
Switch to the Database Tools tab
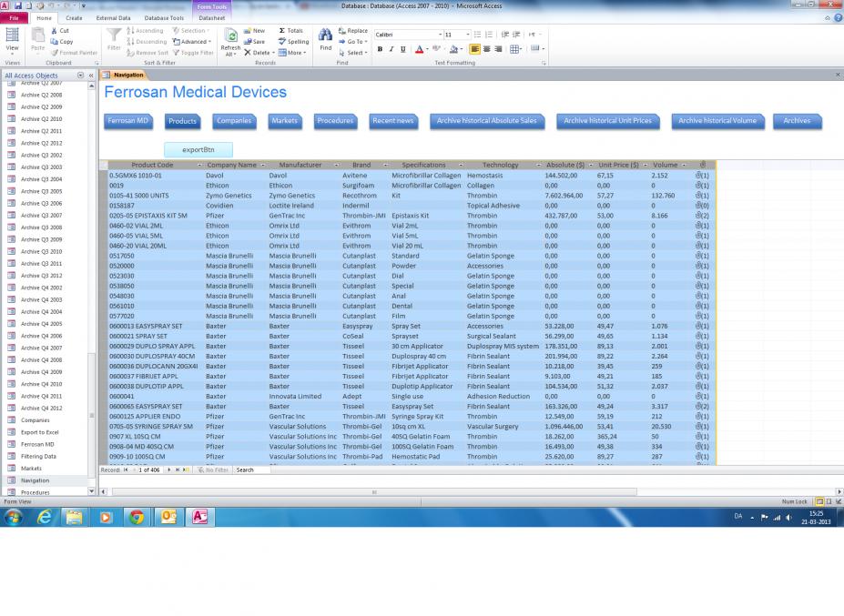164,18
